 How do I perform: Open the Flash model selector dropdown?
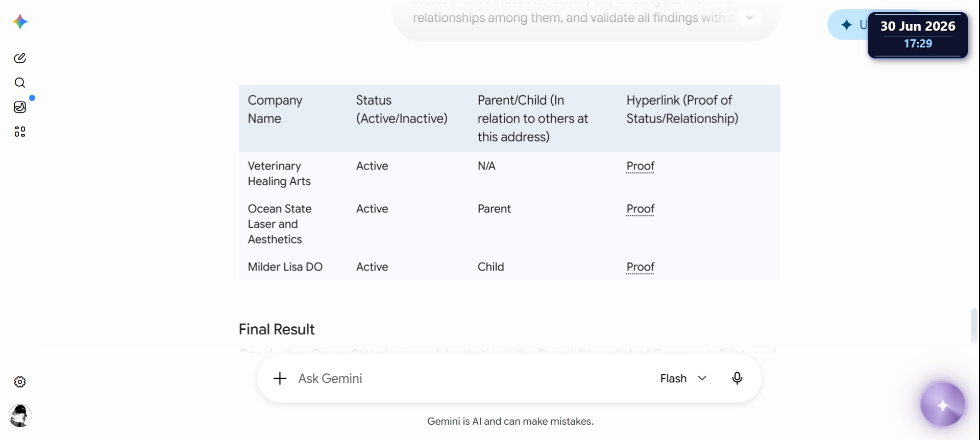[x=683, y=378]
